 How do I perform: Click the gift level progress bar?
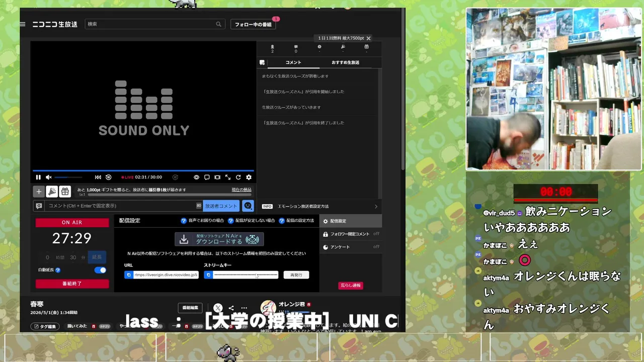[x=170, y=194]
